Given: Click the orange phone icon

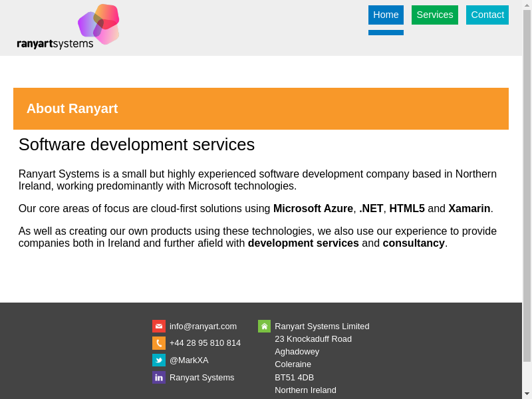Looking at the screenshot, I should tap(159, 343).
